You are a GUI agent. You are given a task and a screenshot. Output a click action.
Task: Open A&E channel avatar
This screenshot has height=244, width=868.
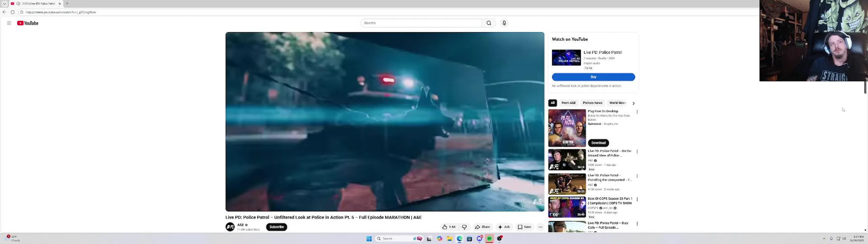230,227
